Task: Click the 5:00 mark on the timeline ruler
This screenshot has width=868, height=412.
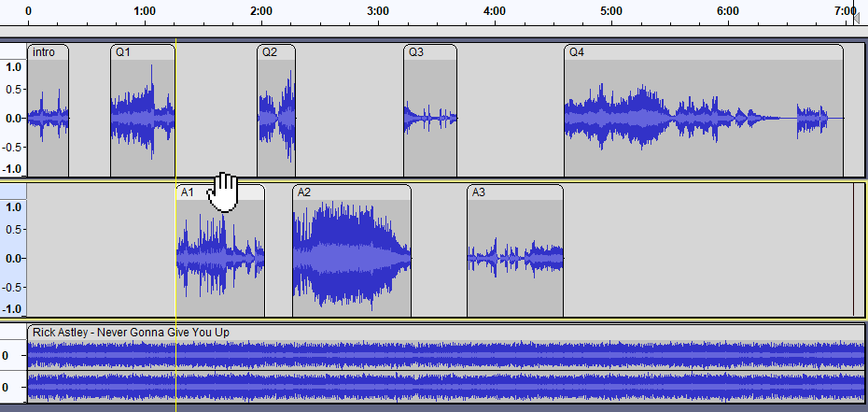Action: point(611,10)
